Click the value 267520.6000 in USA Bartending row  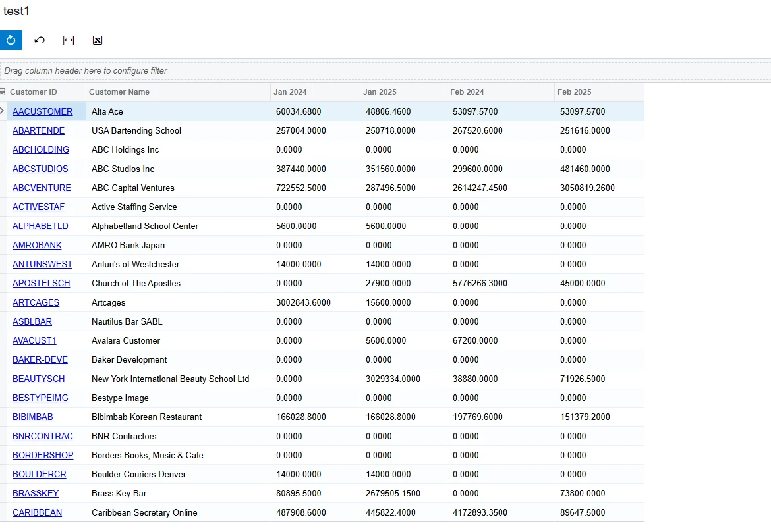pyautogui.click(x=478, y=130)
